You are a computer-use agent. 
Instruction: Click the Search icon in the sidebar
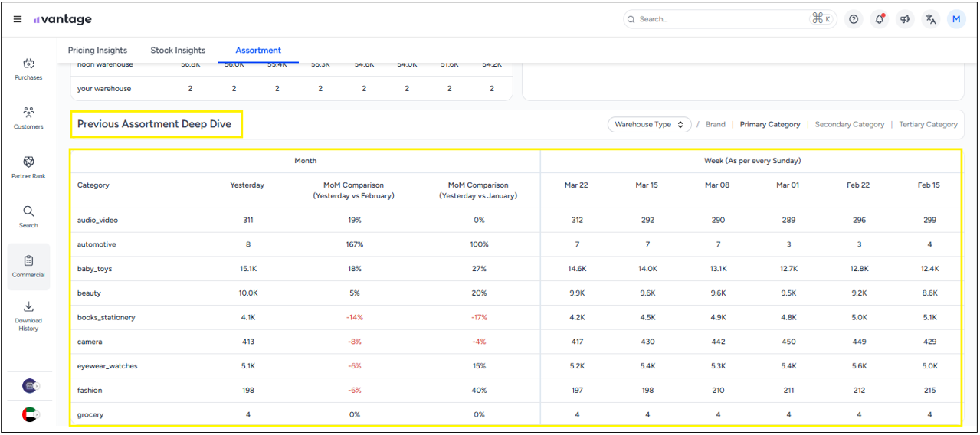point(28,216)
